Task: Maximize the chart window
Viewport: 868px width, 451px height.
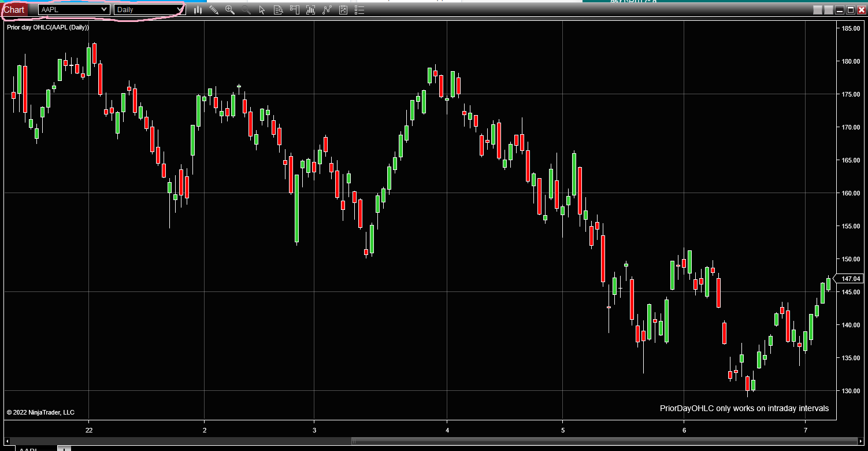Action: pos(851,10)
